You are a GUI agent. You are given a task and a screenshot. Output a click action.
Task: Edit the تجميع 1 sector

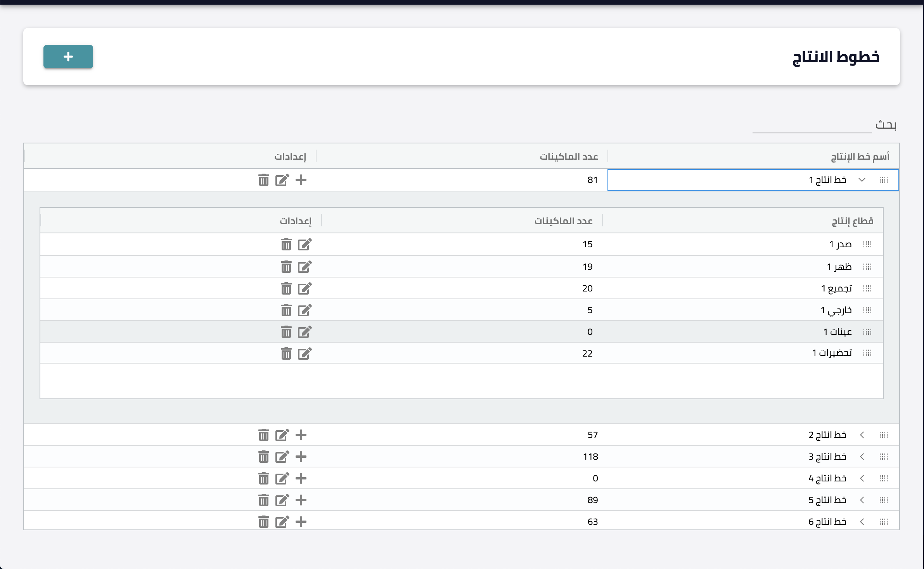pos(305,288)
